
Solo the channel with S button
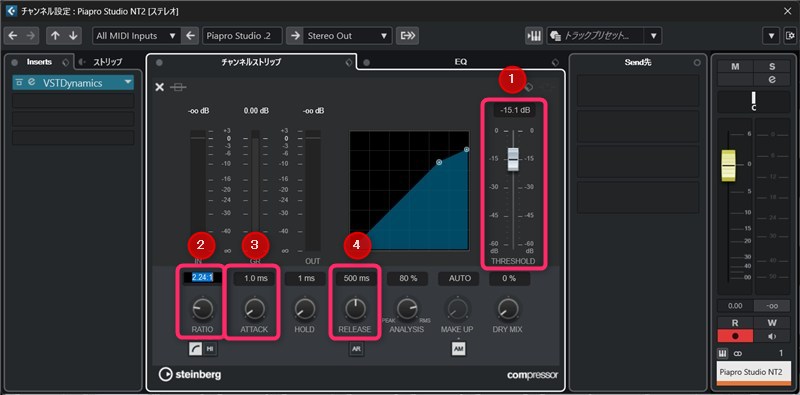(772, 67)
